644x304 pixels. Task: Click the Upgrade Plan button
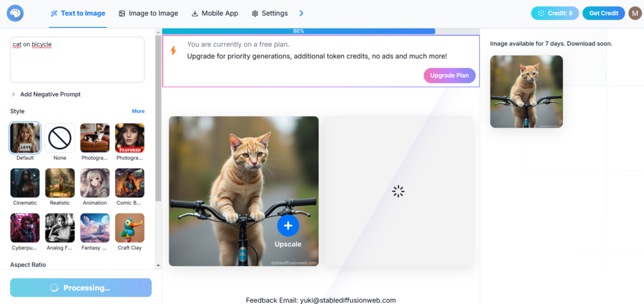click(449, 76)
